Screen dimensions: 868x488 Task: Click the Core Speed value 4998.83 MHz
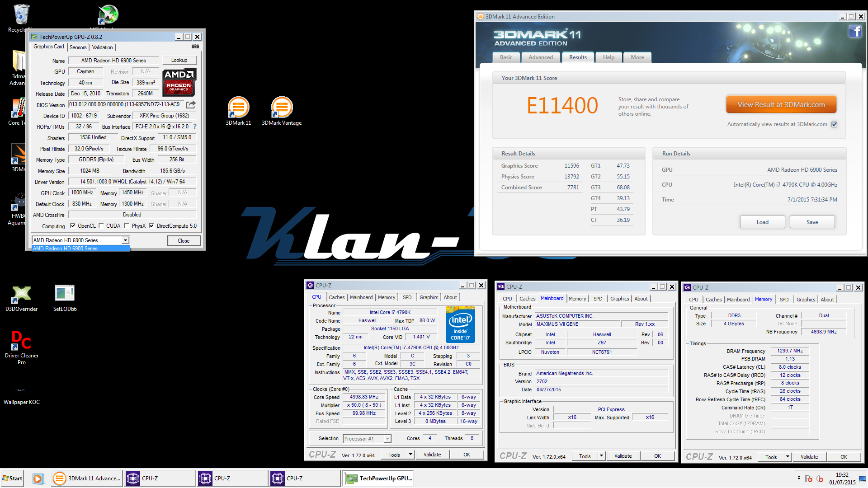click(x=364, y=397)
